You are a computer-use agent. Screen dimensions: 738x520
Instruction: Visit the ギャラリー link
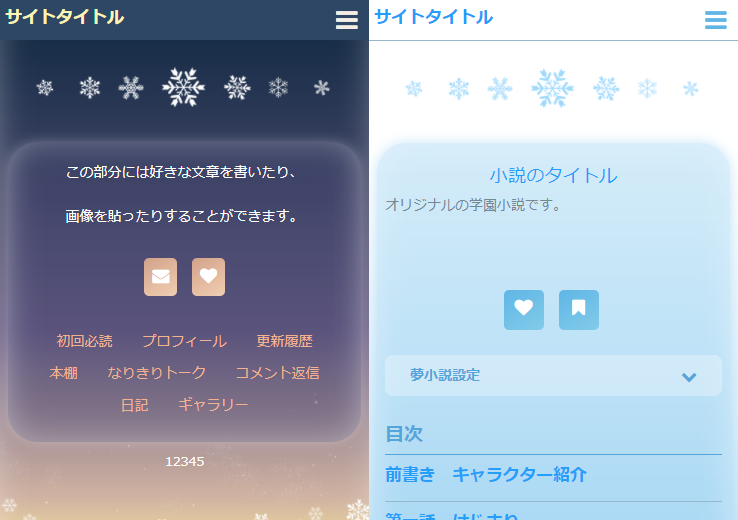(213, 405)
